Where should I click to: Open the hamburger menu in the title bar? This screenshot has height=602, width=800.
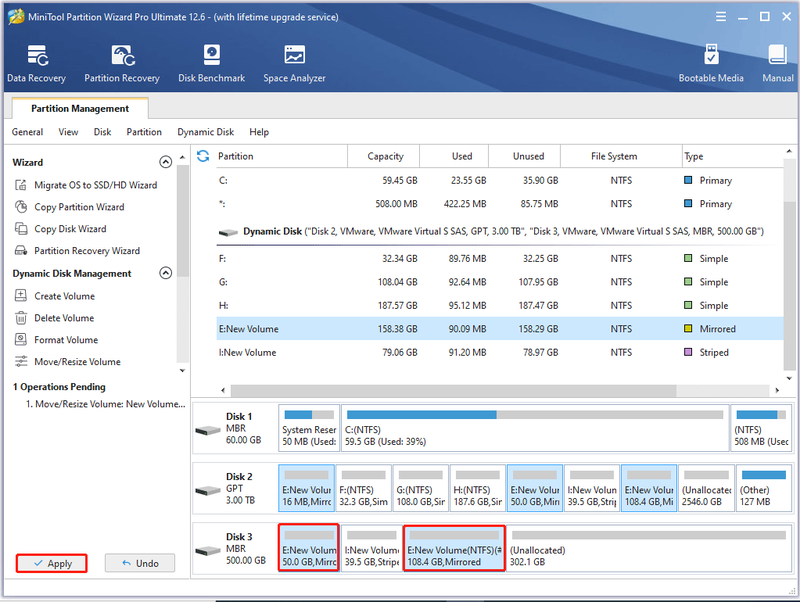coord(720,17)
